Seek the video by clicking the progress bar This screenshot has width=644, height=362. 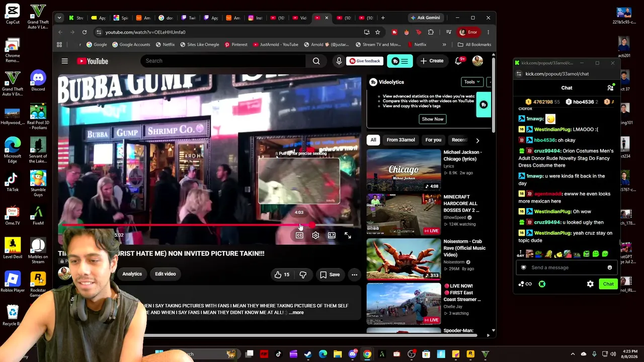(x=209, y=226)
